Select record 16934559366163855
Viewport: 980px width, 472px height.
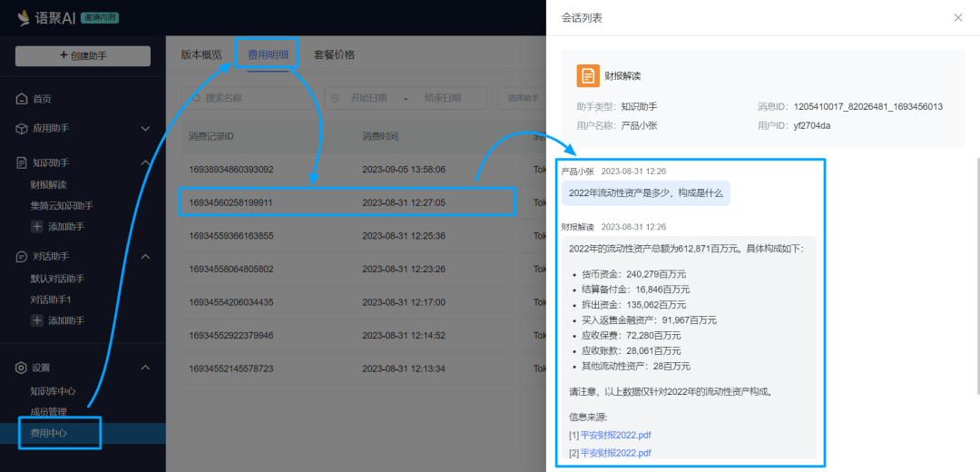coord(230,236)
